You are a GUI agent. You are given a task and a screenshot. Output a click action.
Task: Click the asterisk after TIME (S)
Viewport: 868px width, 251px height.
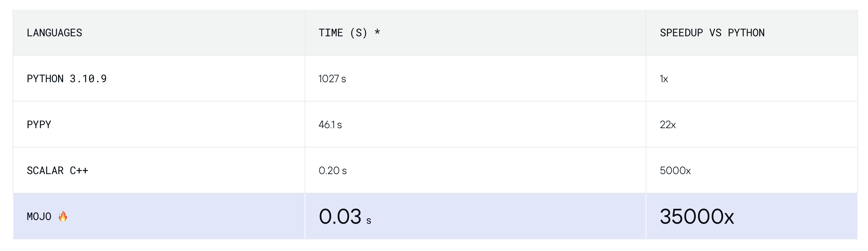(x=377, y=32)
